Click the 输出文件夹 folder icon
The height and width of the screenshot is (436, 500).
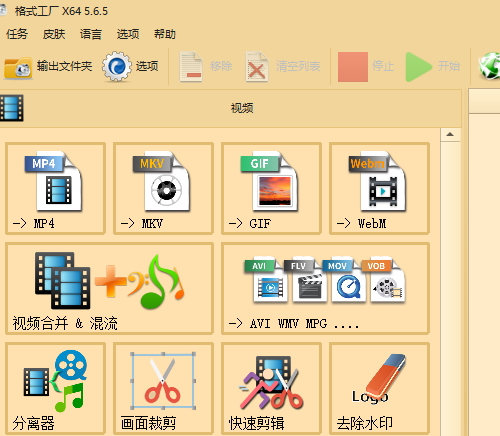pos(18,67)
